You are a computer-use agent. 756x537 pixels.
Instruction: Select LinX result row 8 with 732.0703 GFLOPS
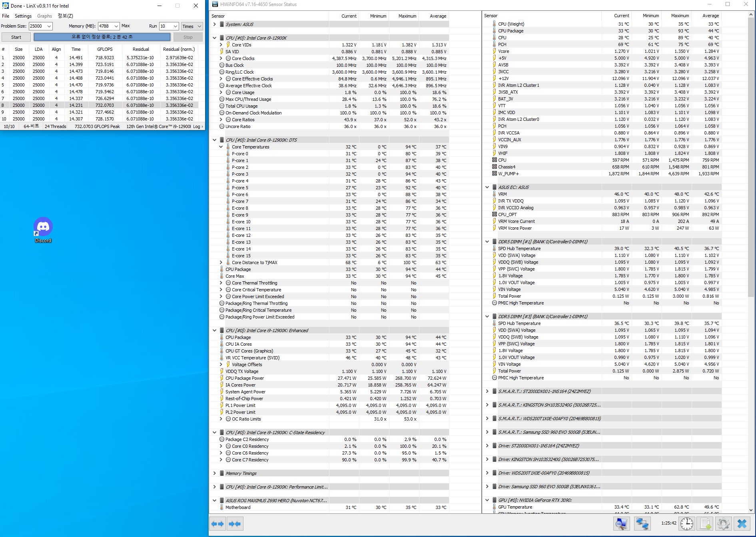point(99,105)
